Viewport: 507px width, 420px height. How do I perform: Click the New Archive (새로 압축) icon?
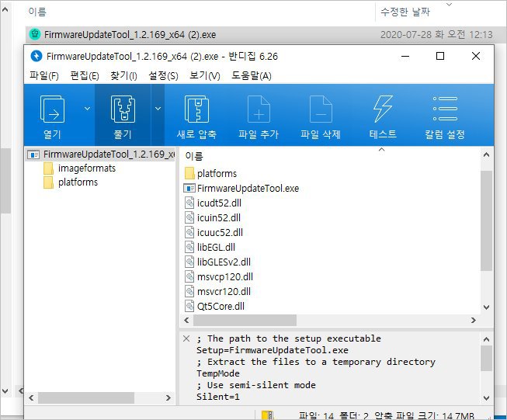[196, 111]
